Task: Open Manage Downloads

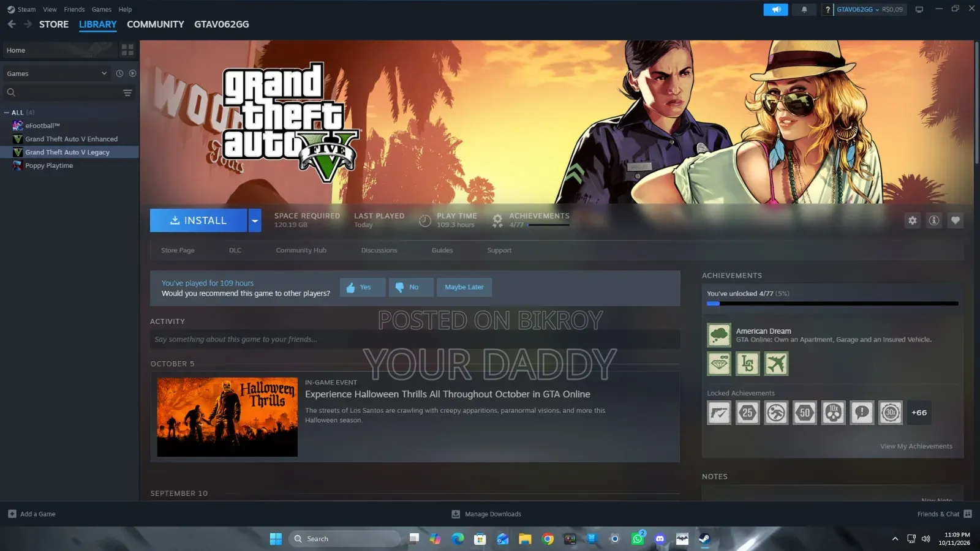Action: click(x=486, y=514)
